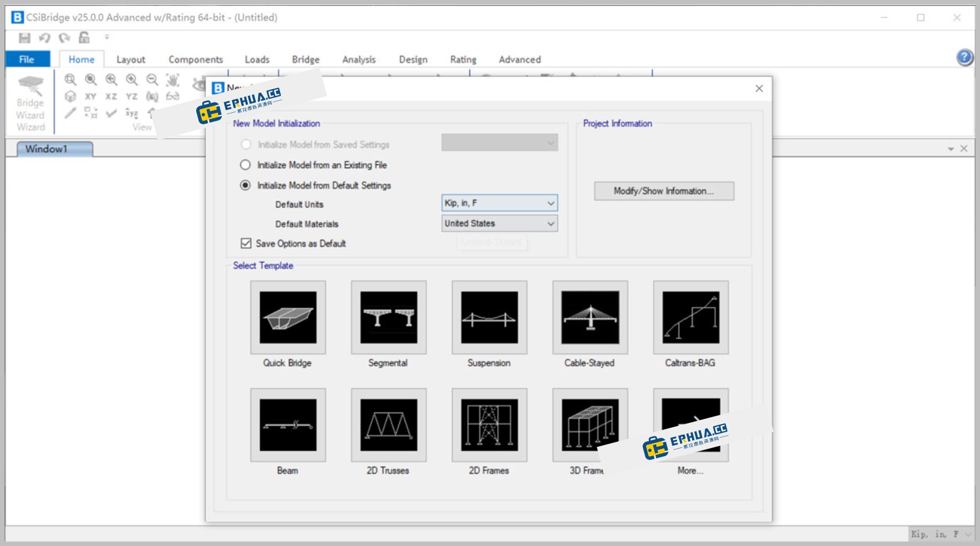The width and height of the screenshot is (980, 546).
Task: Close the Window1 view pane
Action: (964, 149)
